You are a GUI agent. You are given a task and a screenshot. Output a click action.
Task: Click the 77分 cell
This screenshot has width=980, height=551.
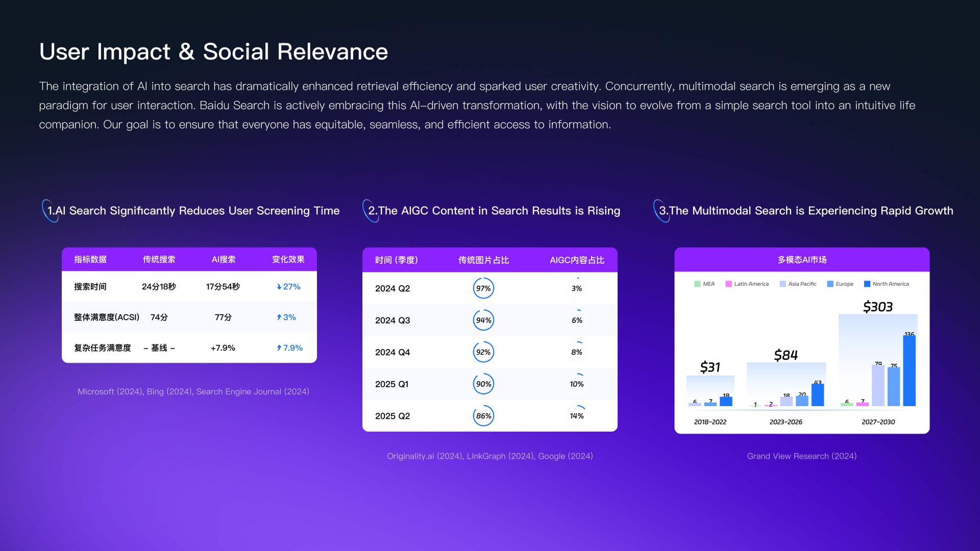[223, 317]
